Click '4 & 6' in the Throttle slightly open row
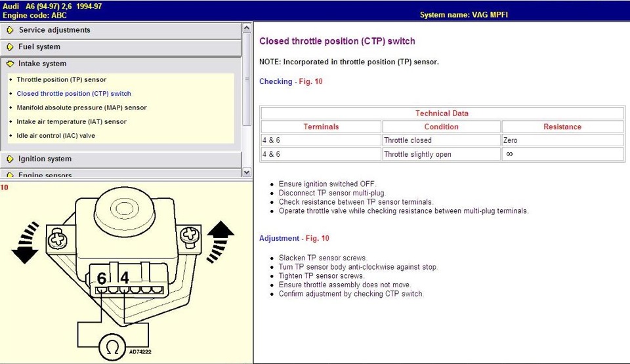This screenshot has height=364, width=630. coord(321,154)
